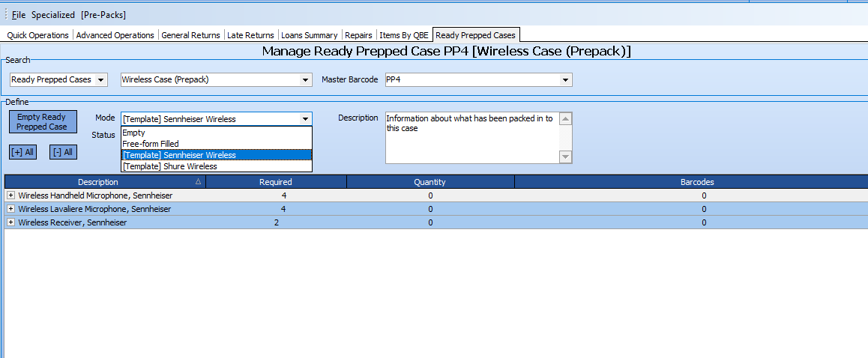This screenshot has height=358, width=868.
Task: Open the File menu
Action: point(18,15)
